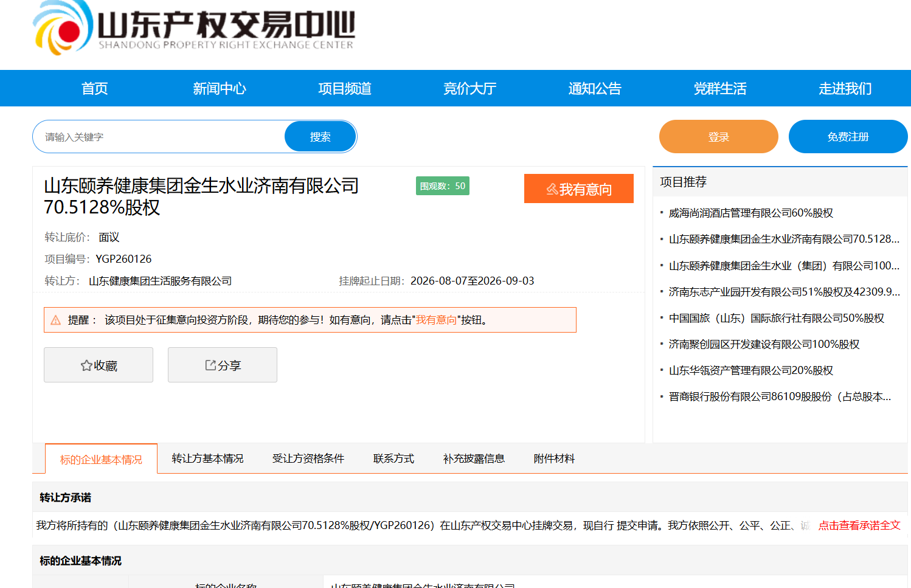Click the 免费注册 button

point(848,137)
